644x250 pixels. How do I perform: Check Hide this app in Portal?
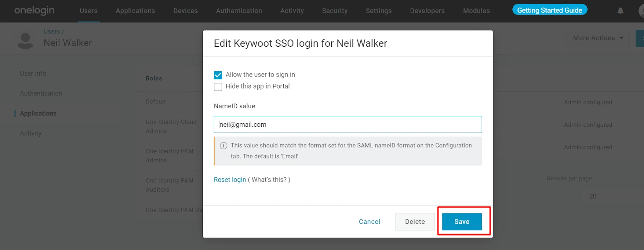point(218,87)
